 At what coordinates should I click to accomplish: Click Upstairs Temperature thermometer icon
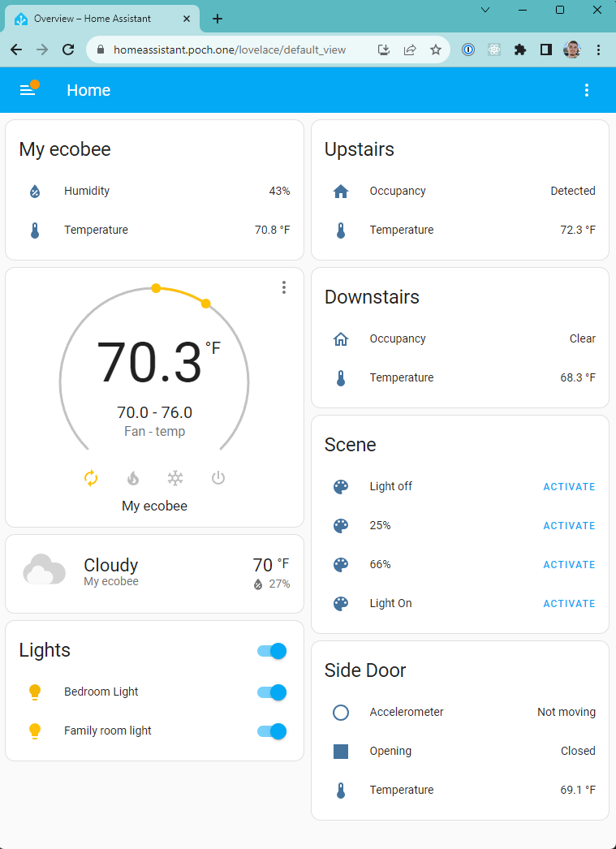click(341, 231)
